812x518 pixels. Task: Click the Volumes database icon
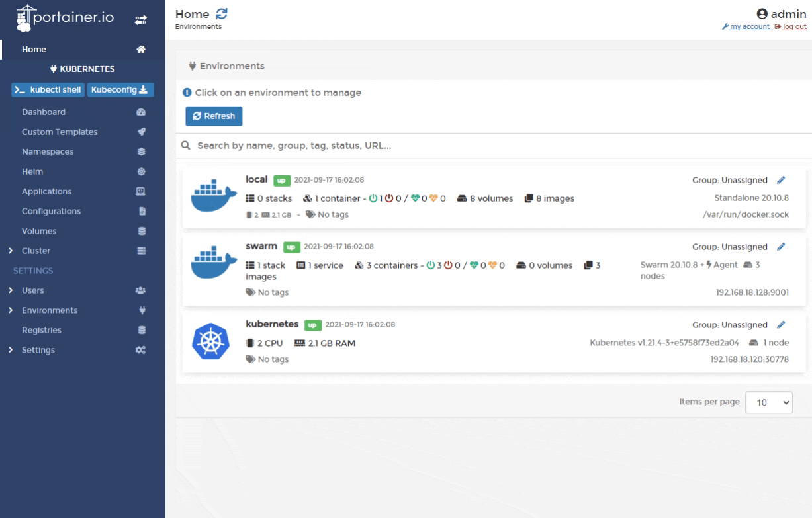(140, 231)
